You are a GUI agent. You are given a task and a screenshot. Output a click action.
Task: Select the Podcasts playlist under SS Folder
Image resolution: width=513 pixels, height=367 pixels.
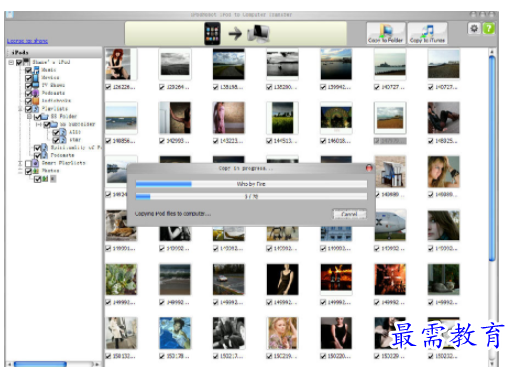[x=62, y=155]
